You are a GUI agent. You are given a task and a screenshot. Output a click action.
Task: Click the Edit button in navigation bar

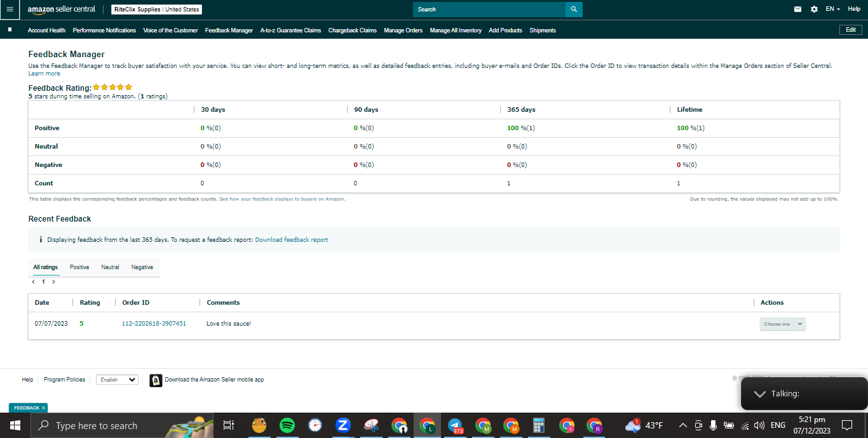pyautogui.click(x=851, y=30)
